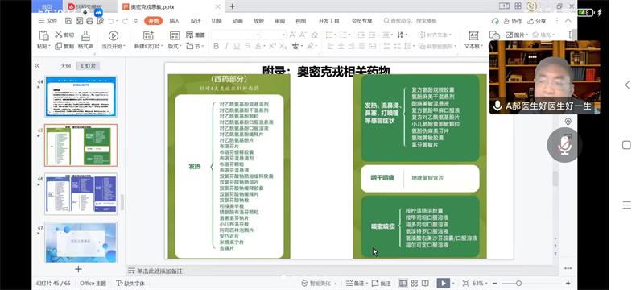Click the 协作 collaborate button
The image size is (644, 290).
click(513, 21)
